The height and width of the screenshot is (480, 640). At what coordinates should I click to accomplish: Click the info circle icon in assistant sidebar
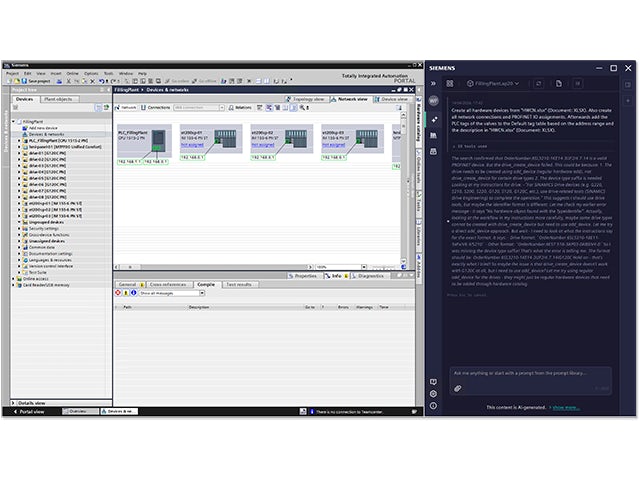433,406
